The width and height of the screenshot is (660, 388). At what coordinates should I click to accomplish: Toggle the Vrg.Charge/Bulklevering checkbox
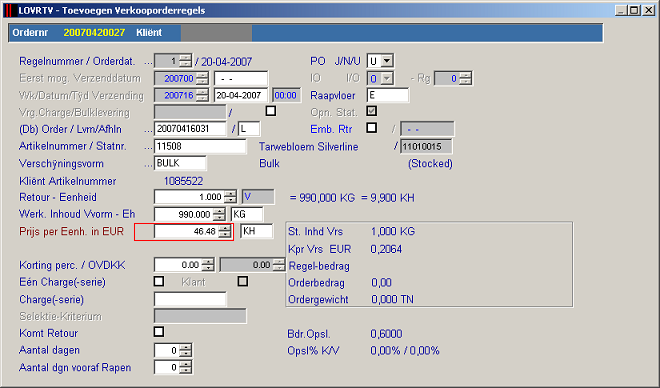tap(271, 111)
